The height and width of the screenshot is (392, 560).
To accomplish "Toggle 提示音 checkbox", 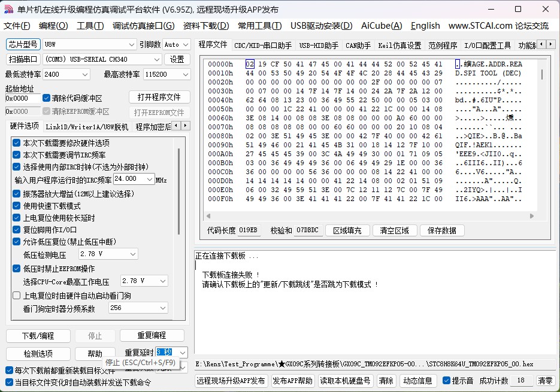I will click(446, 381).
